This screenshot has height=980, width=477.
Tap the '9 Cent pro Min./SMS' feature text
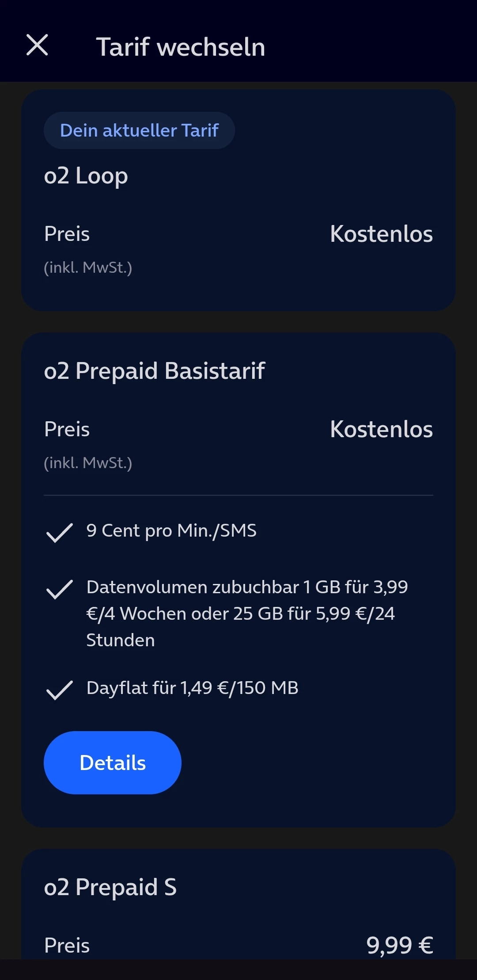[x=171, y=530]
